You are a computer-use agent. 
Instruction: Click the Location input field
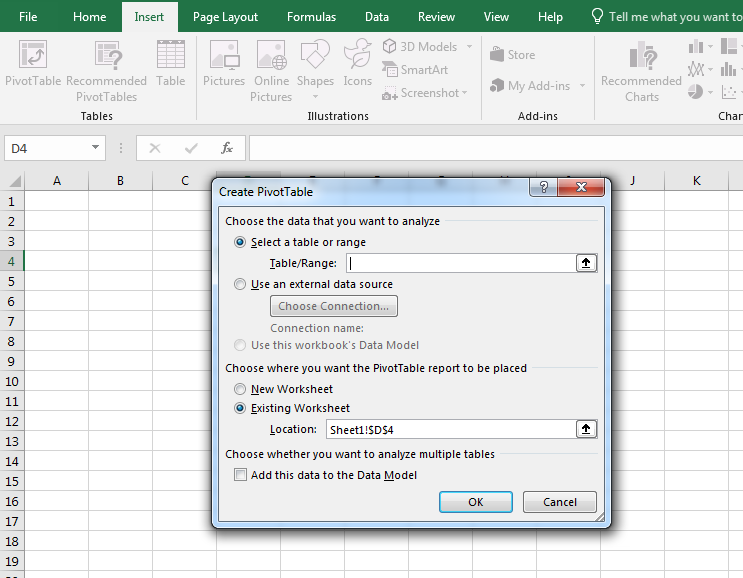(x=451, y=429)
